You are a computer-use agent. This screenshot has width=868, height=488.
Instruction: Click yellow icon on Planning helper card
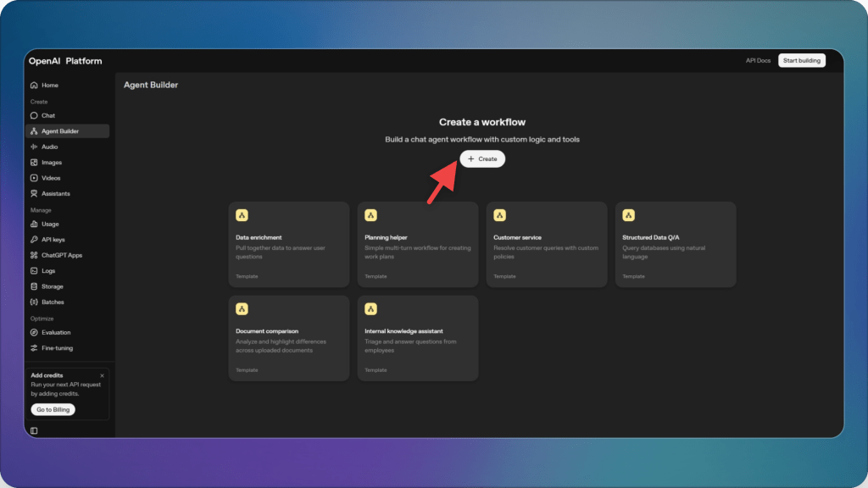tap(371, 215)
